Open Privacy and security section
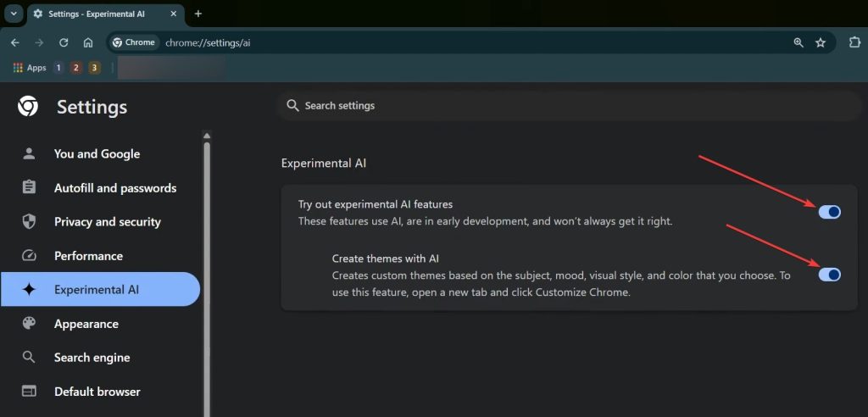Viewport: 868px width, 417px height. pyautogui.click(x=100, y=221)
